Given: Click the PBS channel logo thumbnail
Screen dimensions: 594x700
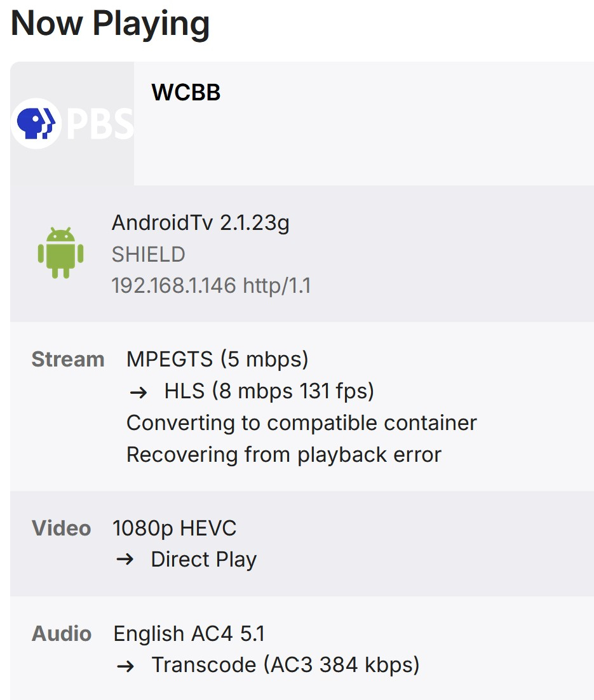Looking at the screenshot, I should [x=72, y=123].
